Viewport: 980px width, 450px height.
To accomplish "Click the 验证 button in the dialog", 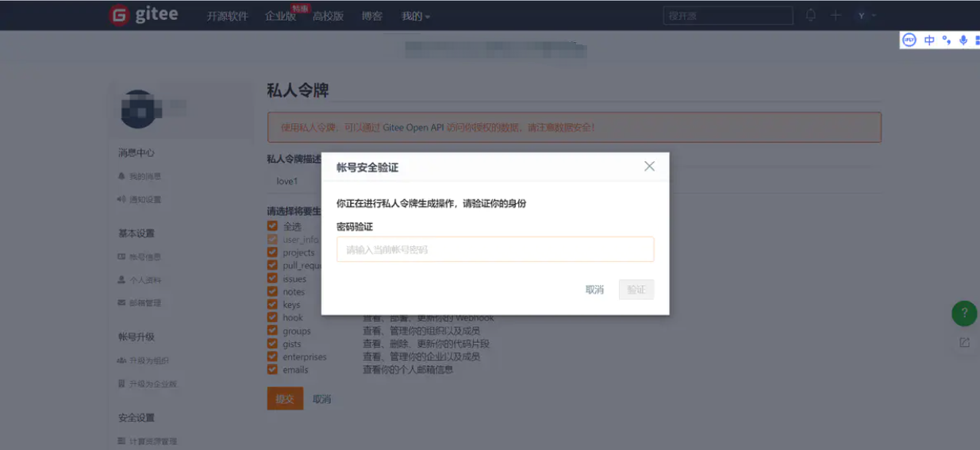I will click(636, 290).
